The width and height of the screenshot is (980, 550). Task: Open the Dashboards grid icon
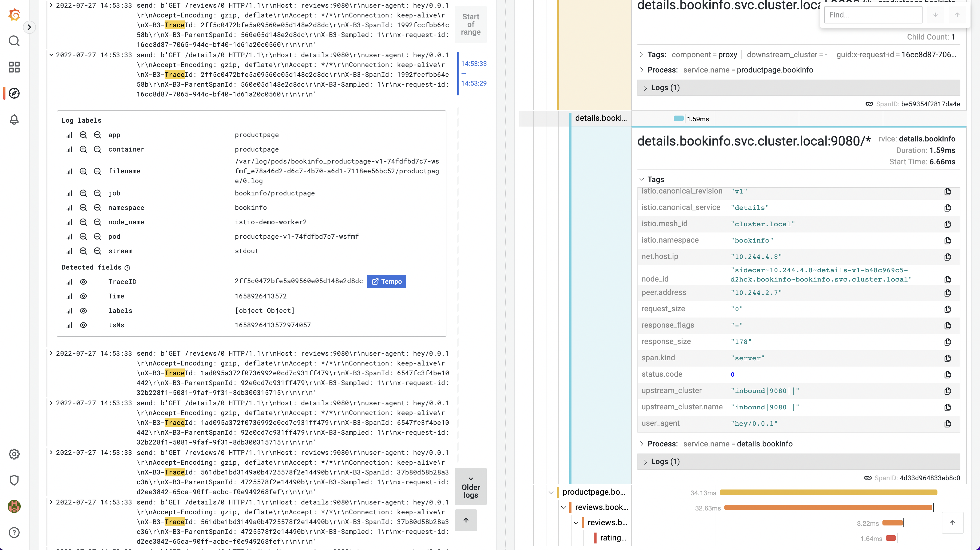click(x=14, y=67)
